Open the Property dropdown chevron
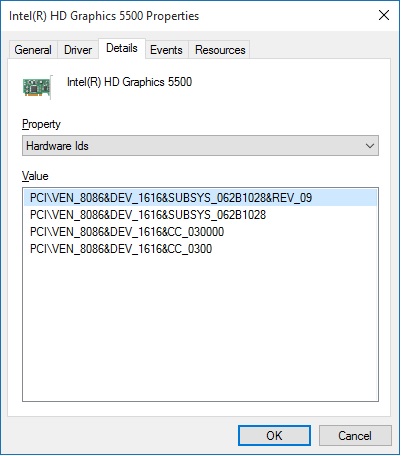The image size is (401, 456). point(370,146)
